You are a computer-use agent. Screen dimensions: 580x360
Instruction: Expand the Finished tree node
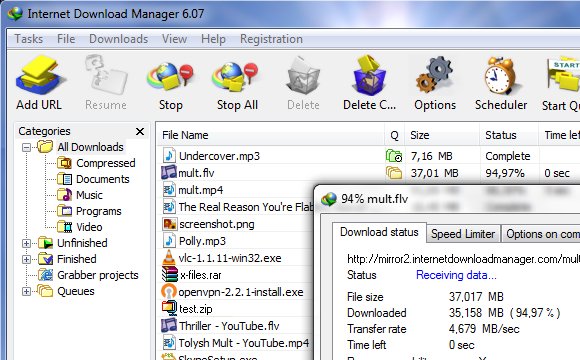click(x=26, y=259)
